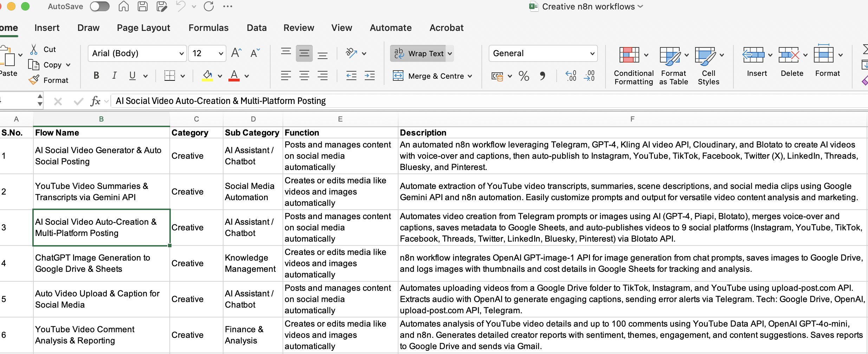Save the workbook with floppy icon
Viewport: 868px width, 354px height.
[142, 6]
